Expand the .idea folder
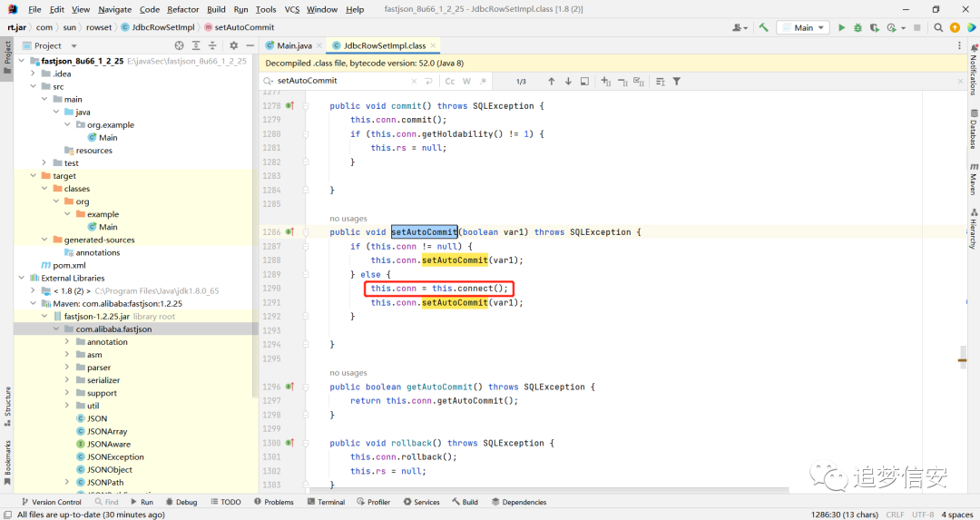Screen dimensions: 980x520 [x=34, y=74]
